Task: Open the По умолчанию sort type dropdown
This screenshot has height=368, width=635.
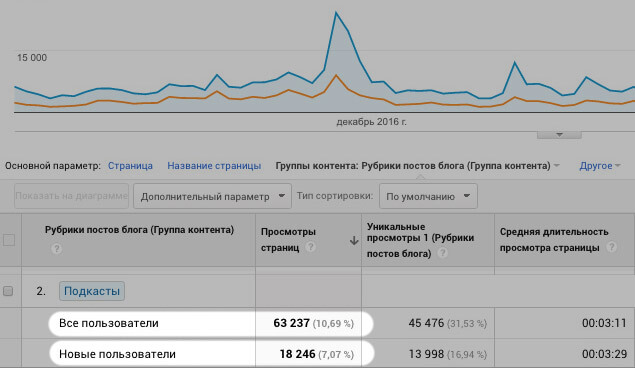Action: pyautogui.click(x=428, y=196)
